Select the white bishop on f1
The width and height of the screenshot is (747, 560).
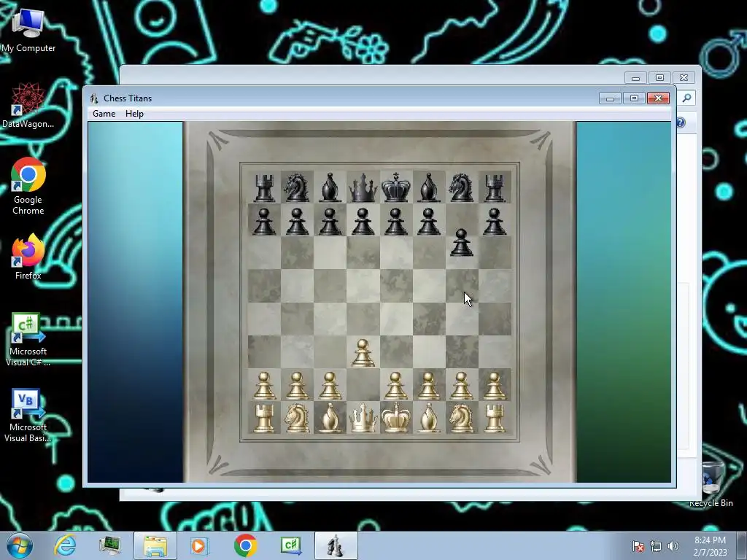(429, 418)
